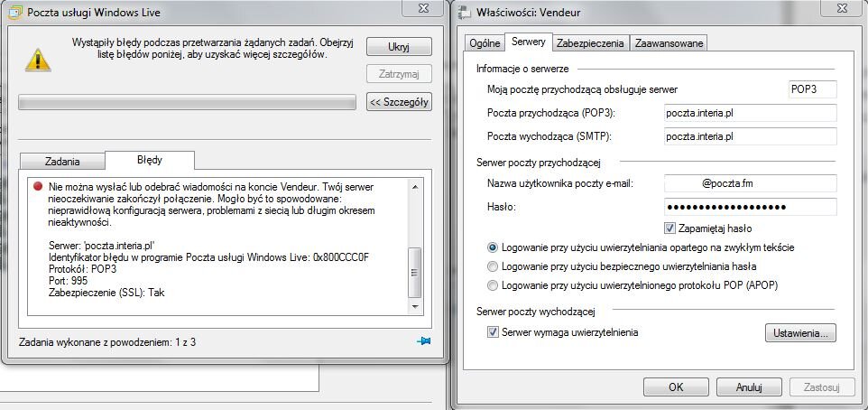Click the Poczta wychodząca (SMTP) field
This screenshot has height=410, width=868.
[x=749, y=136]
